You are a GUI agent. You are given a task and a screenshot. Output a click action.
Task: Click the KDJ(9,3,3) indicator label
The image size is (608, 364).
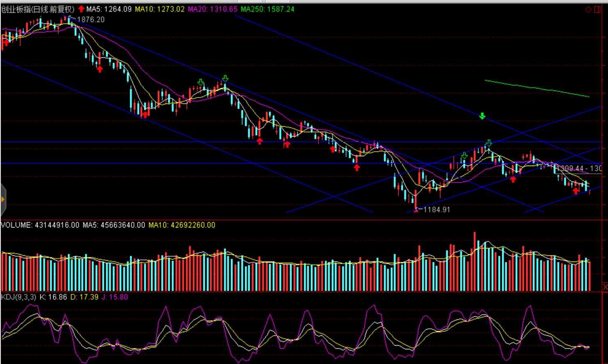[19, 297]
